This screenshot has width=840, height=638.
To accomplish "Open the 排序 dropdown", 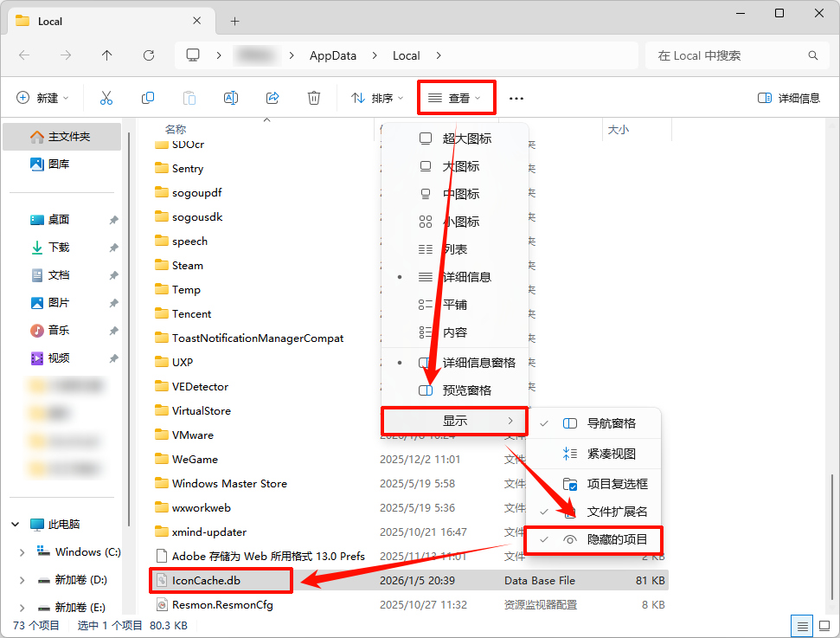I will coord(376,97).
